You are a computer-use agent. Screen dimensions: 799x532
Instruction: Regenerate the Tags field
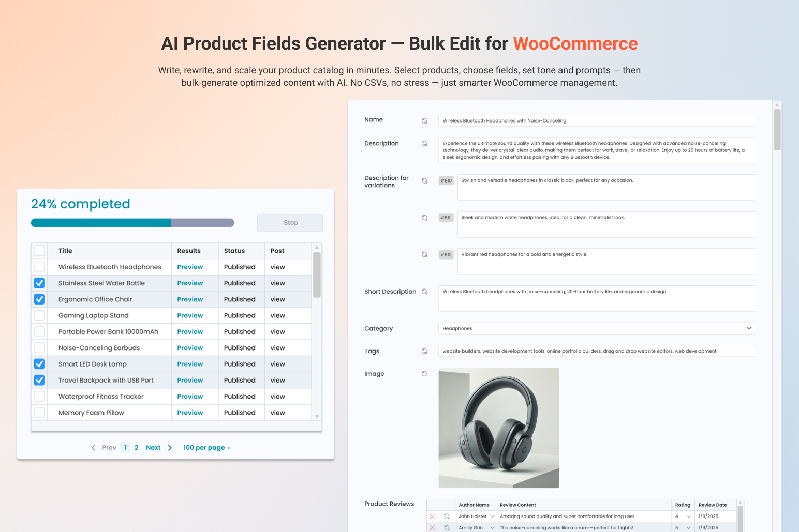point(424,351)
